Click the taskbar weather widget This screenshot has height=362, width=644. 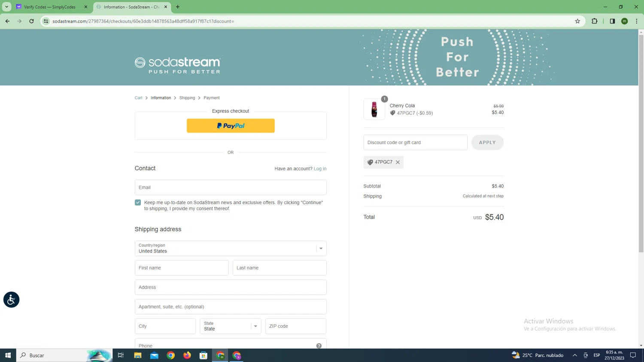tap(538, 355)
